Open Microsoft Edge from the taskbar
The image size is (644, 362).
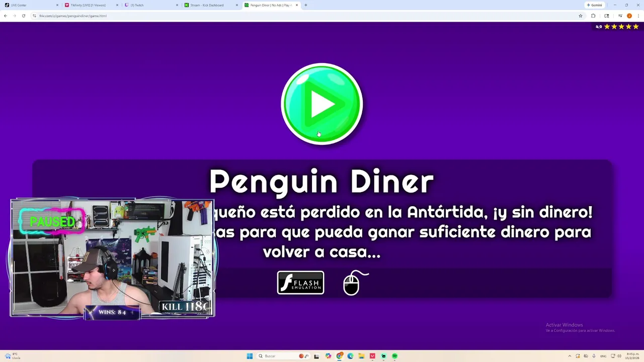tap(351, 356)
